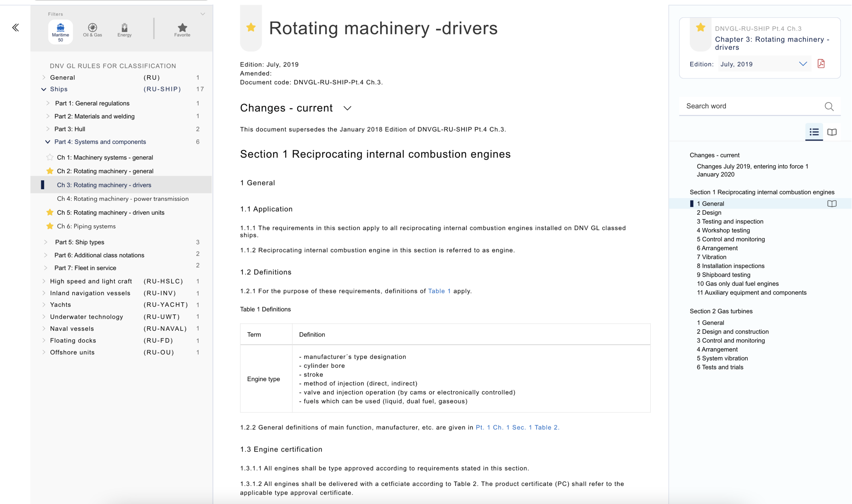
Task: Open book icon next to 1 General
Action: pos(832,203)
